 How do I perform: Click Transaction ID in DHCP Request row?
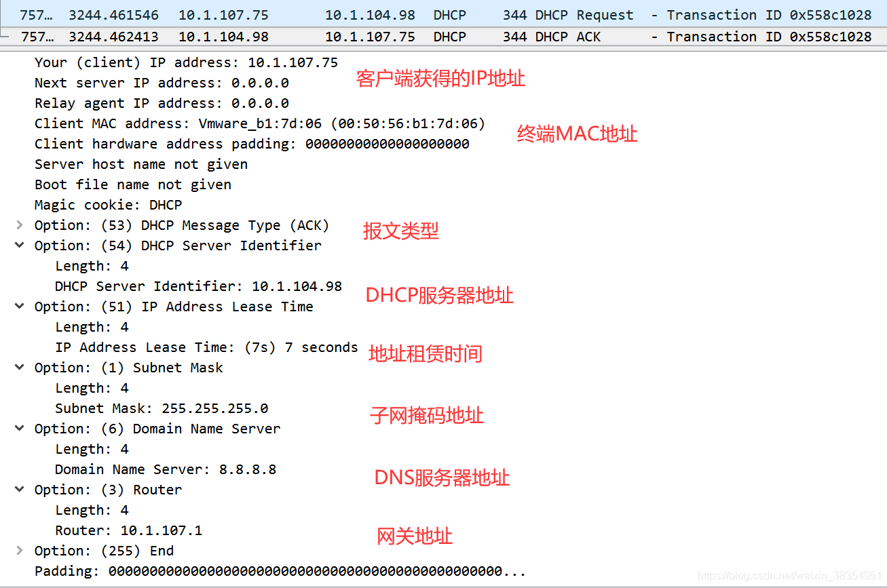pyautogui.click(x=769, y=15)
